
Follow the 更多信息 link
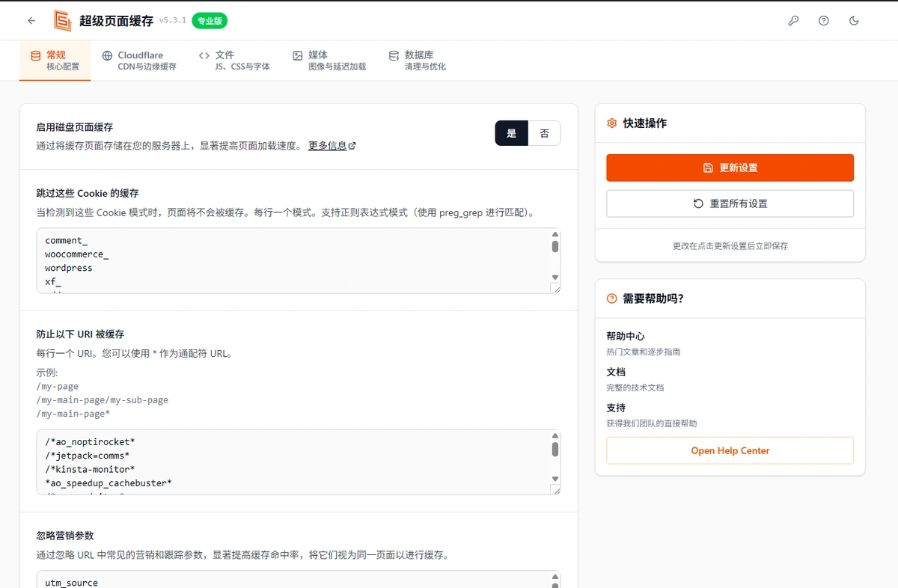coord(332,146)
